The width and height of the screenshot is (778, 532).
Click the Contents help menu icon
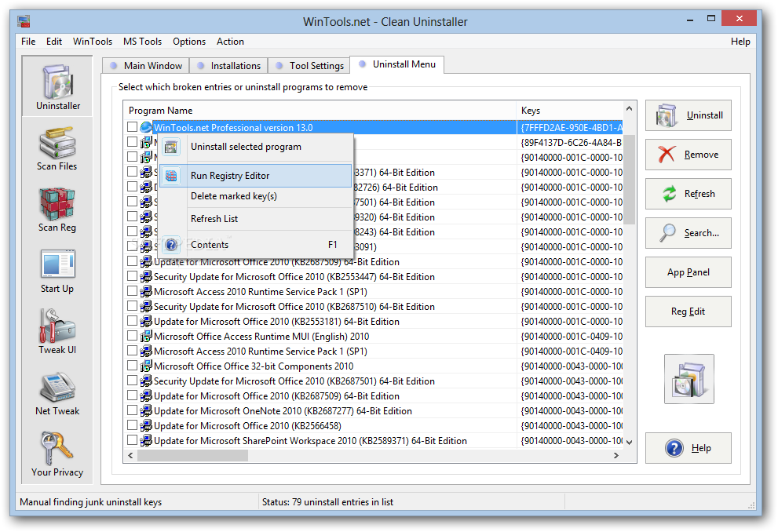171,245
